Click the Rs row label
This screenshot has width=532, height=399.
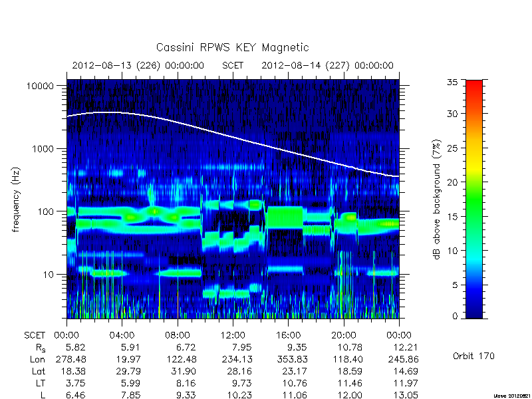(41, 348)
